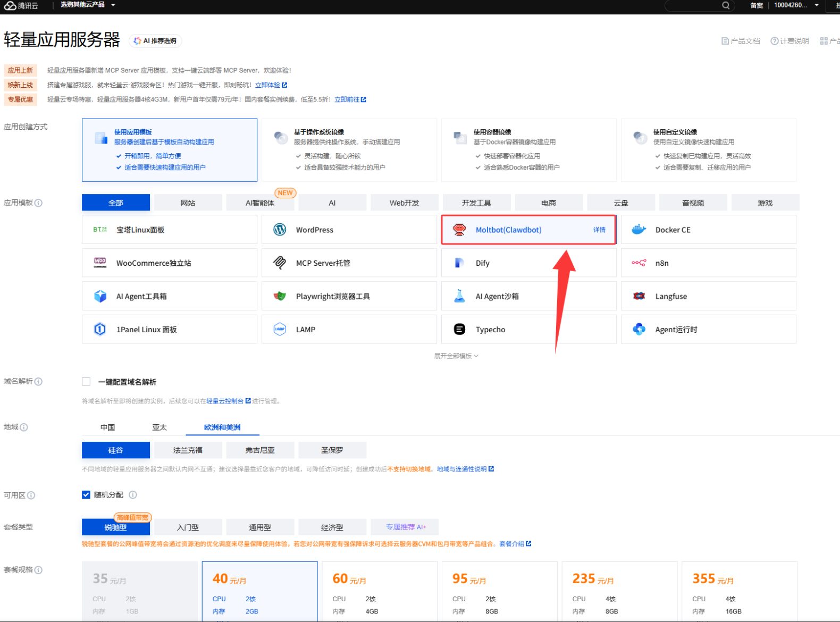Open the 计费说明 help link
The width and height of the screenshot is (840, 622).
790,41
